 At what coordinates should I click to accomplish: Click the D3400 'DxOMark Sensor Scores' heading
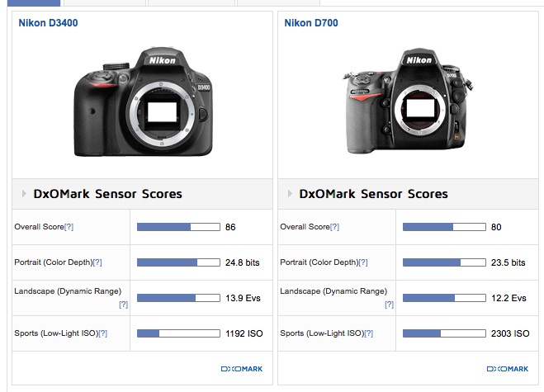click(x=107, y=194)
